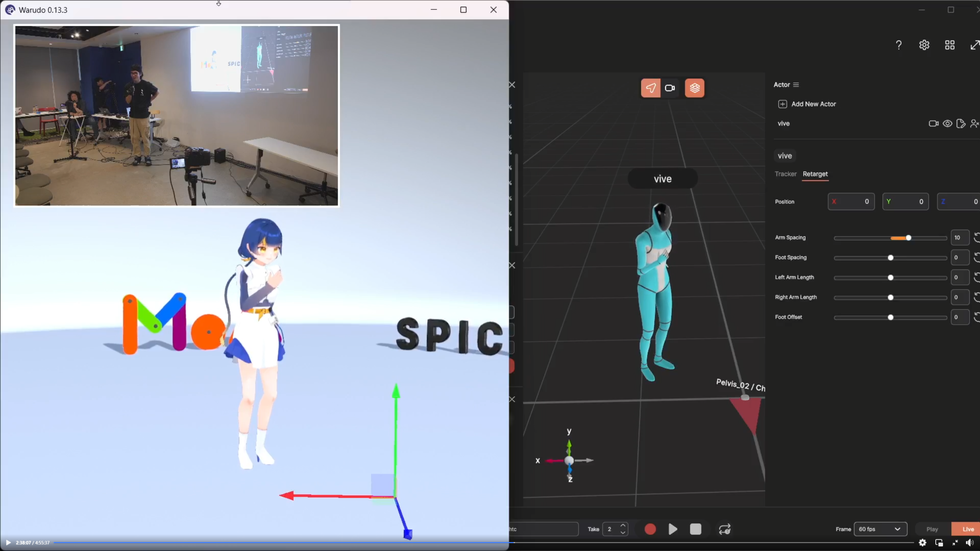The width and height of the screenshot is (980, 551).
Task: Select the Retarget tab
Action: (815, 174)
